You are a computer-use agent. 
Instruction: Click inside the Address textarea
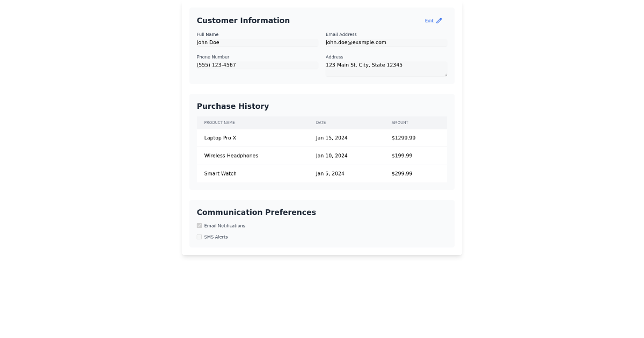pyautogui.click(x=385, y=68)
